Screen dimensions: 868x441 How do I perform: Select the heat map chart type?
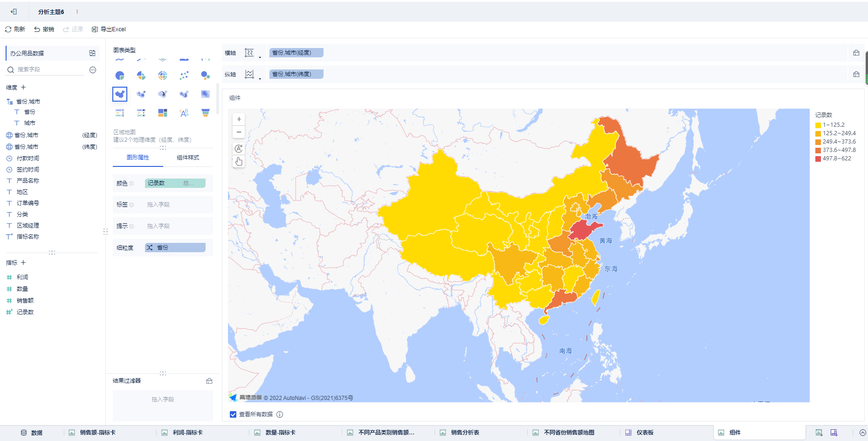pyautogui.click(x=205, y=94)
